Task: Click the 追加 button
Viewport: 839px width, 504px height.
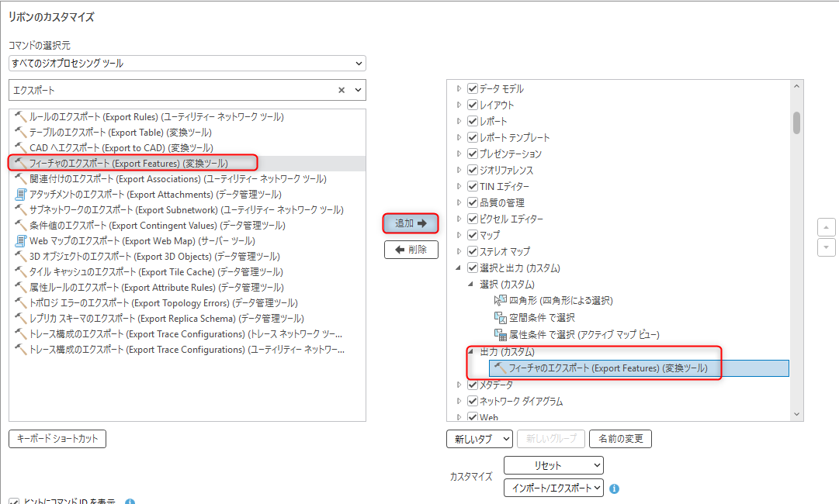Action: [x=411, y=223]
